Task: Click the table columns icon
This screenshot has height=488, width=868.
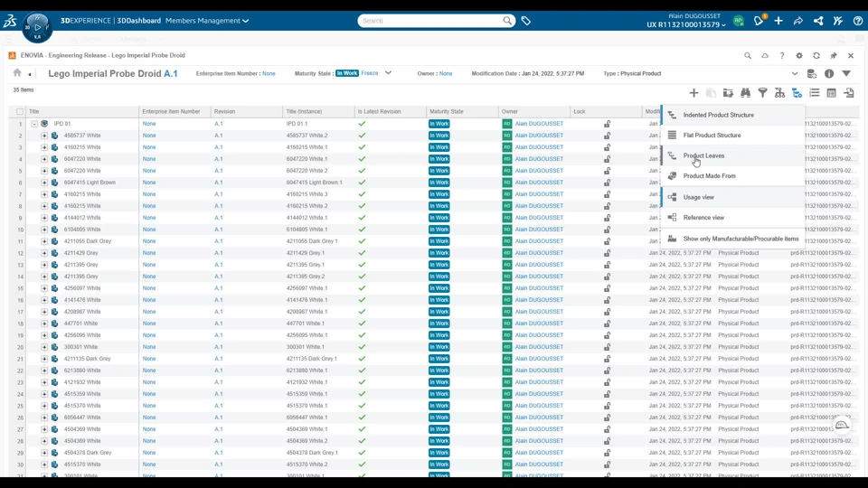Action: coord(831,93)
